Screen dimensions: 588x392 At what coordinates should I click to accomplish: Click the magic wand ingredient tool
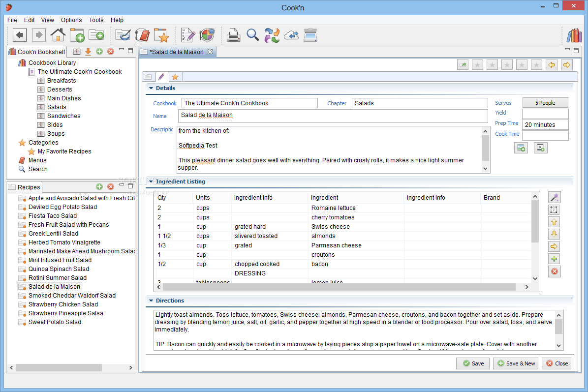click(x=554, y=197)
